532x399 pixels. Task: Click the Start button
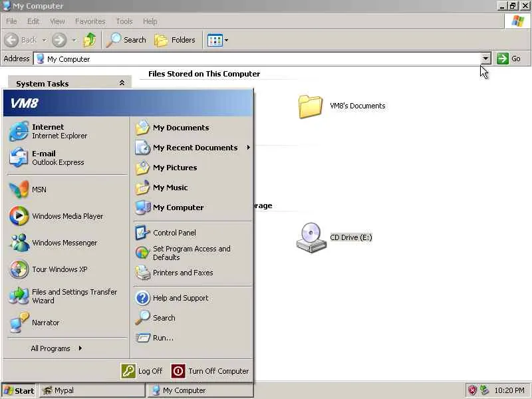coord(19,391)
